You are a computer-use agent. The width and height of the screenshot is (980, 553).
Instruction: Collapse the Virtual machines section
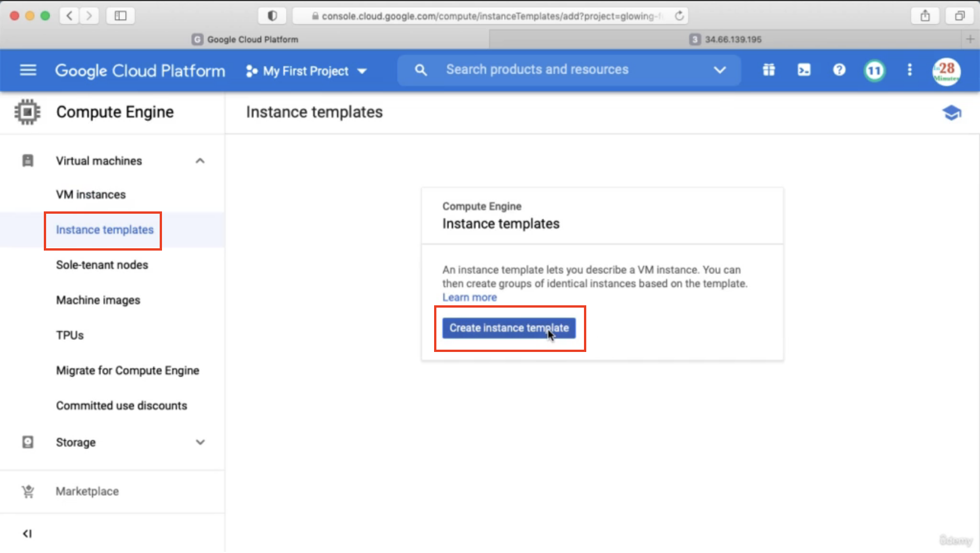click(x=200, y=161)
